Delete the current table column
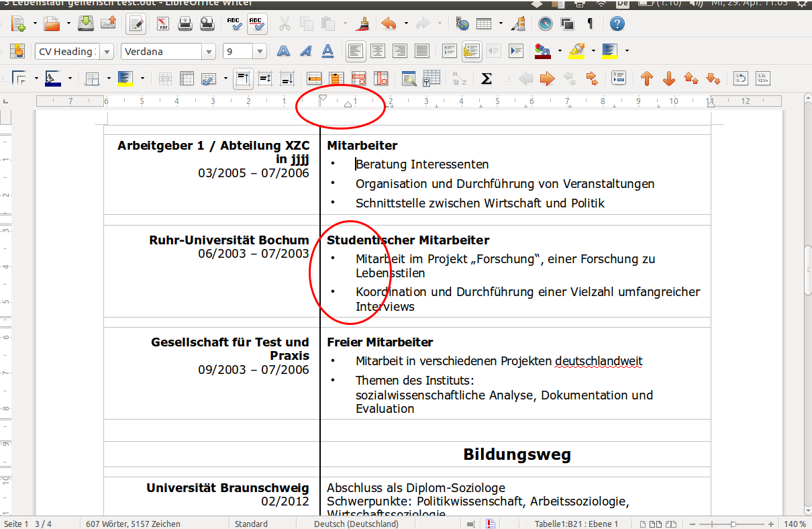The height and width of the screenshot is (529, 812). coord(380,79)
